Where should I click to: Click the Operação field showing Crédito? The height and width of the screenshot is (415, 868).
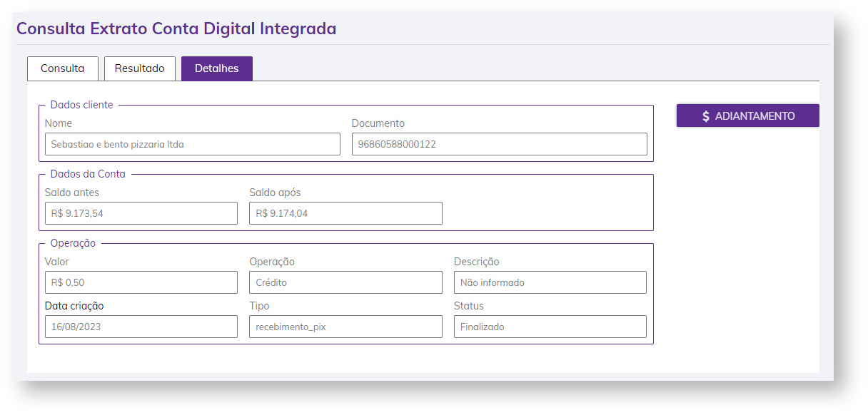coord(345,282)
